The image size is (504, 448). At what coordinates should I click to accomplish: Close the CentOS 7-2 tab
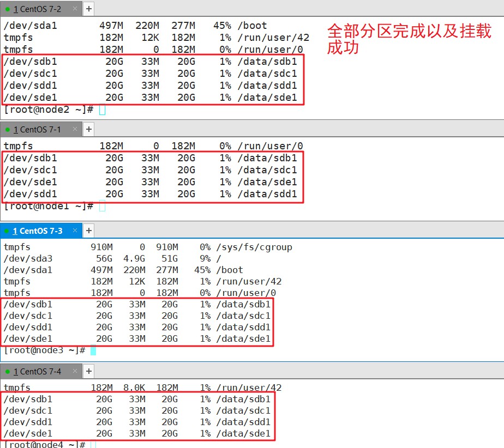(x=75, y=9)
